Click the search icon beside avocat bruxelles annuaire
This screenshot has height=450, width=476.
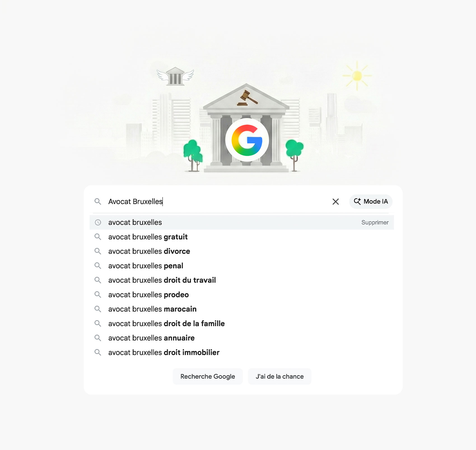pos(98,338)
